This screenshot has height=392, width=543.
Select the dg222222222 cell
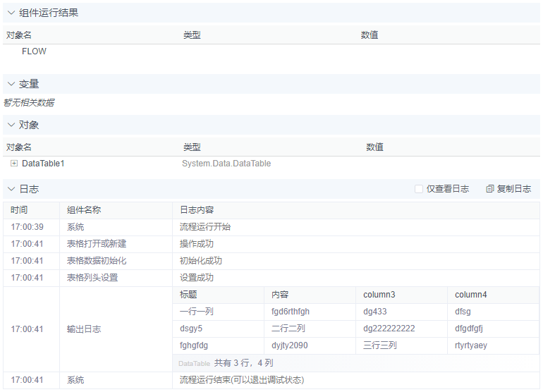(389, 329)
